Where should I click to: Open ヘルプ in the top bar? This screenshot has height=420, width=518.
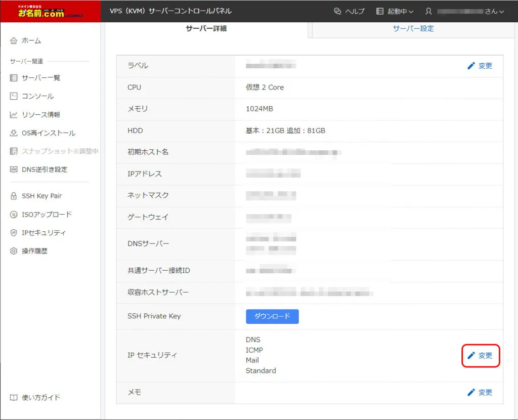[349, 11]
